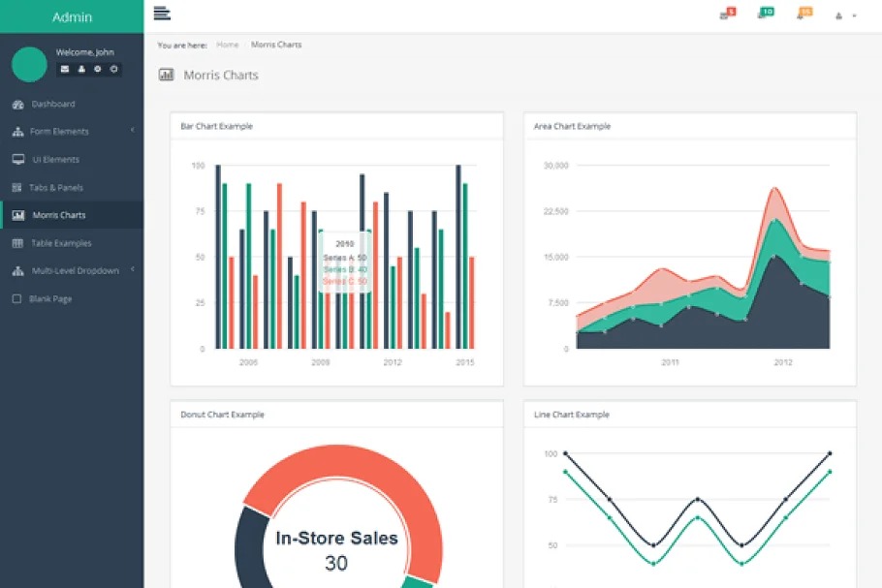Viewport: 882px width, 588px height.
Task: Click the user profile icon under Welcome, John
Action: click(81, 69)
